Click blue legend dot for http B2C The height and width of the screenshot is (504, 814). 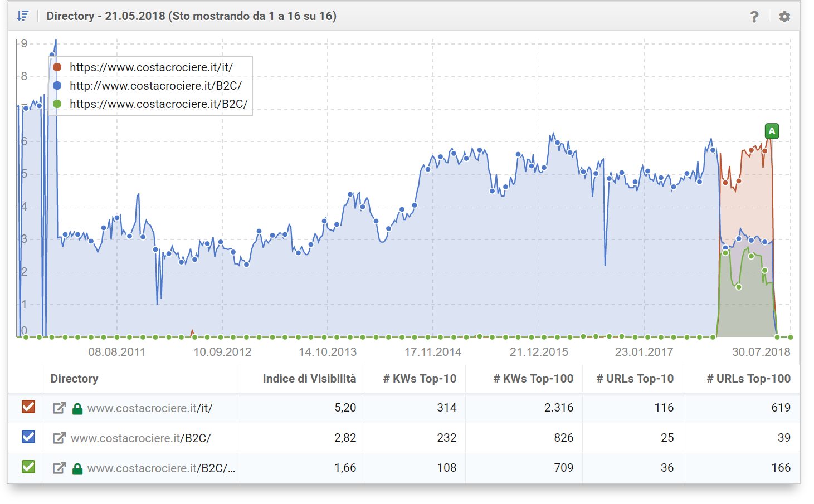click(x=57, y=86)
